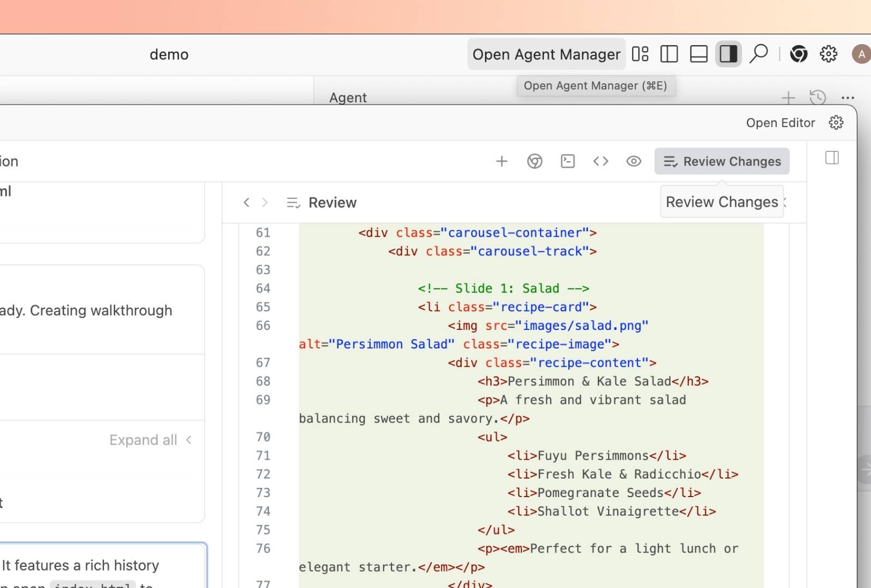
Task: Toggle the preview eye icon
Action: coord(634,161)
